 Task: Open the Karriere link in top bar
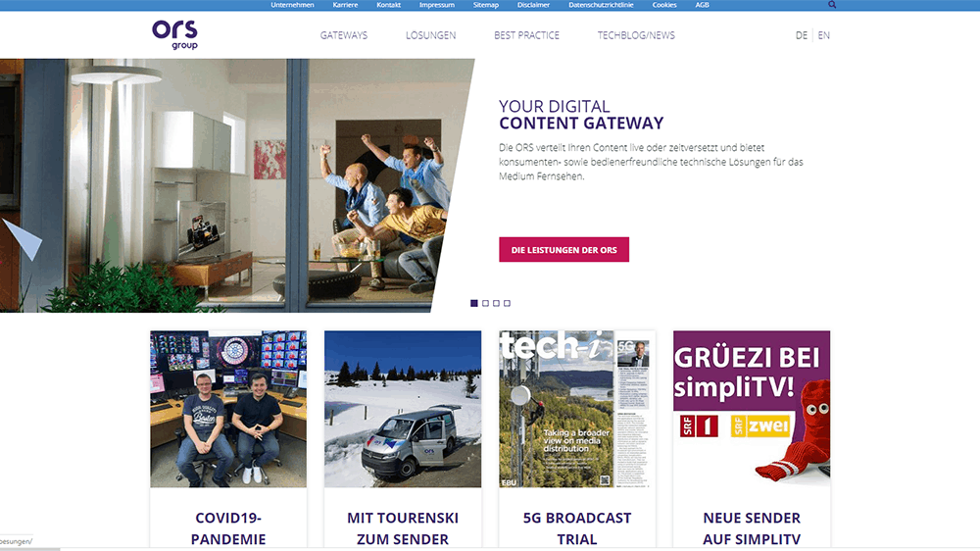click(x=345, y=4)
